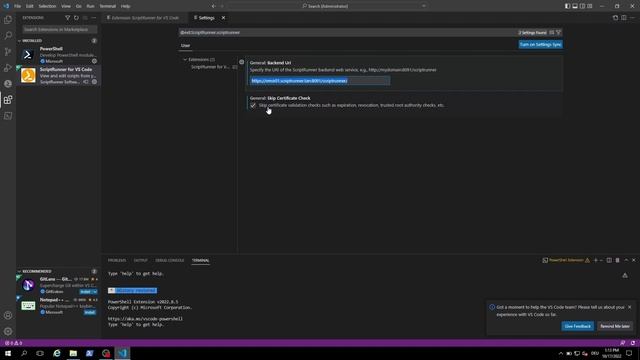
Task: Open the Explorer view in activity bar
Action: coord(8,20)
